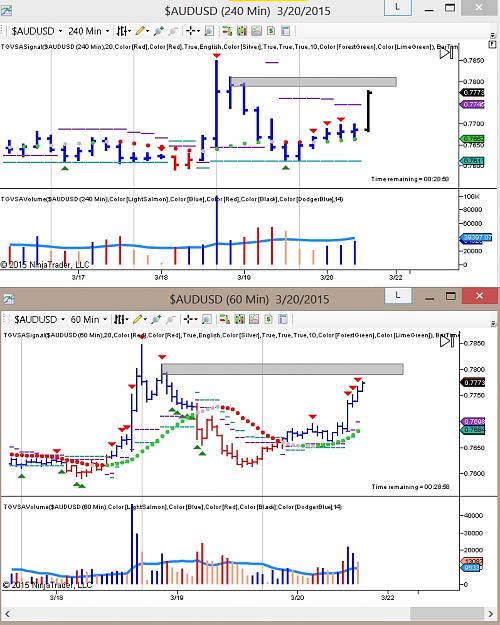The height and width of the screenshot is (625, 500).
Task: Jump to latest bar arrow in 240 Min chart
Action: (447, 53)
